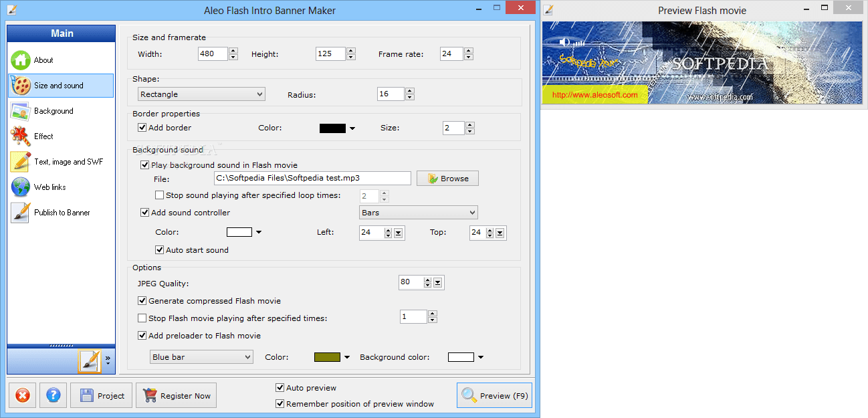868x418 pixels.
Task: Select the About home icon
Action: (x=20, y=60)
